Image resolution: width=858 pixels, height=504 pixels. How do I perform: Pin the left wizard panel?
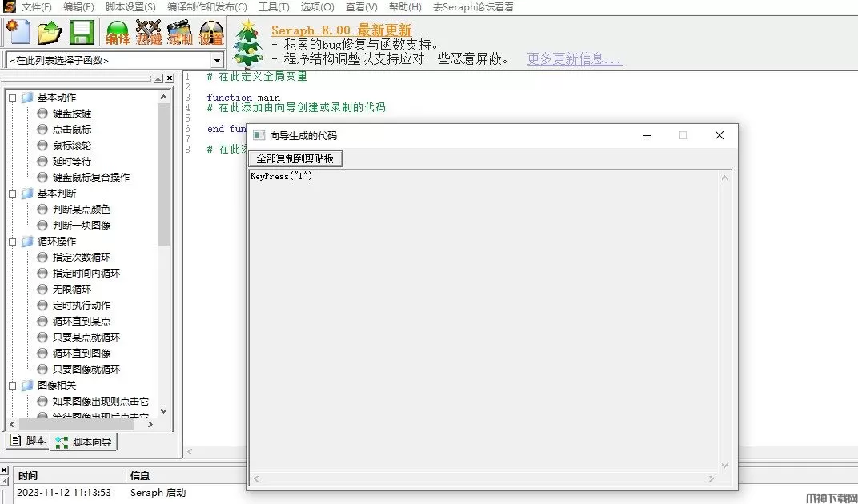(x=158, y=79)
